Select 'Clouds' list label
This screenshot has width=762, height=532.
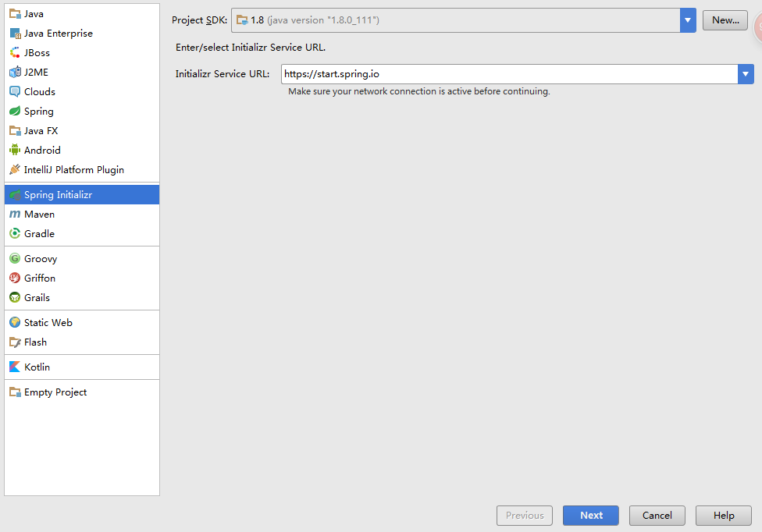coord(40,92)
